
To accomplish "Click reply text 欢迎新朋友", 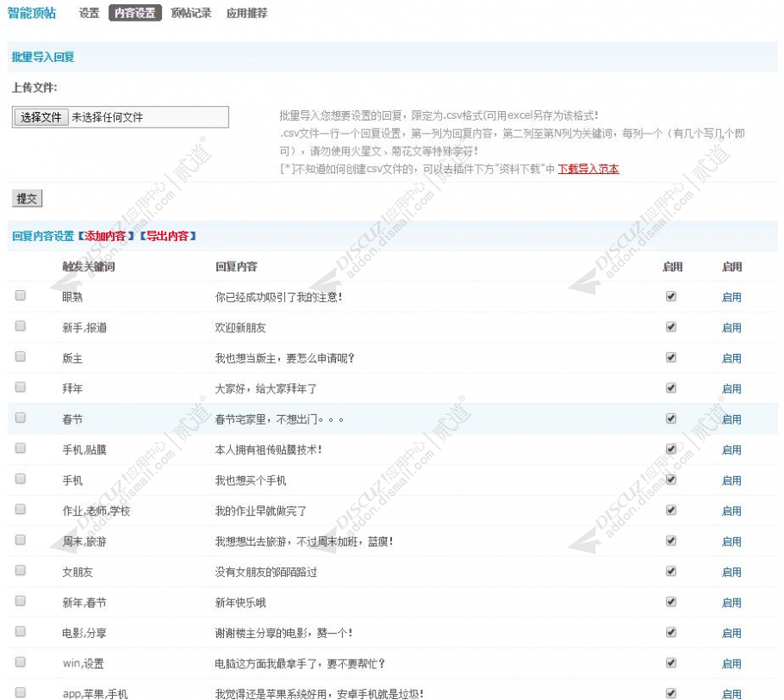I will point(240,328).
